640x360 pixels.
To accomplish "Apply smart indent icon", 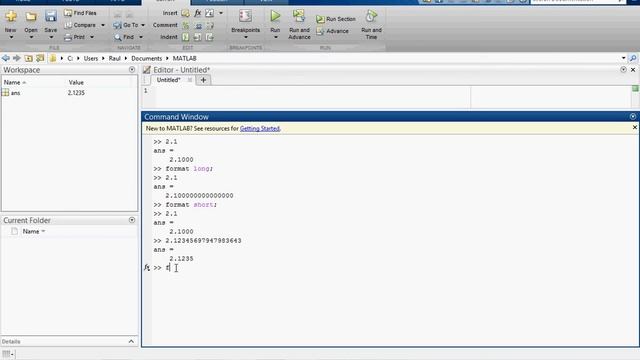I will point(185,37).
